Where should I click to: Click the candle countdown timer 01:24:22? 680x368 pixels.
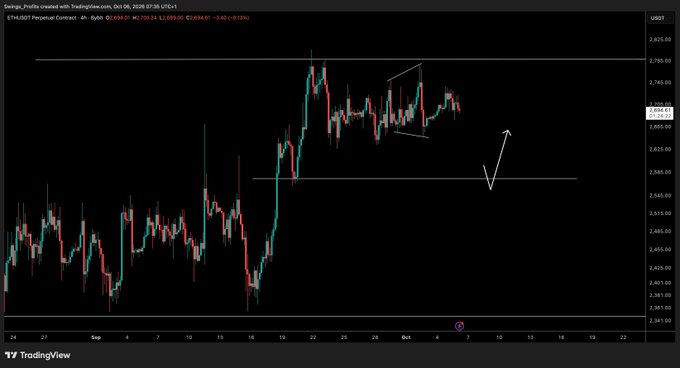(x=660, y=116)
